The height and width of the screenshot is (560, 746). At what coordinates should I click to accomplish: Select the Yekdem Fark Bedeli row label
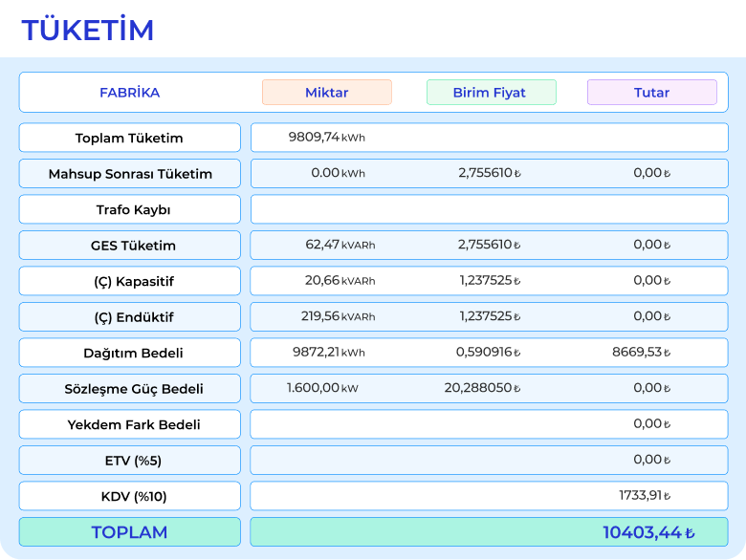[x=129, y=424]
